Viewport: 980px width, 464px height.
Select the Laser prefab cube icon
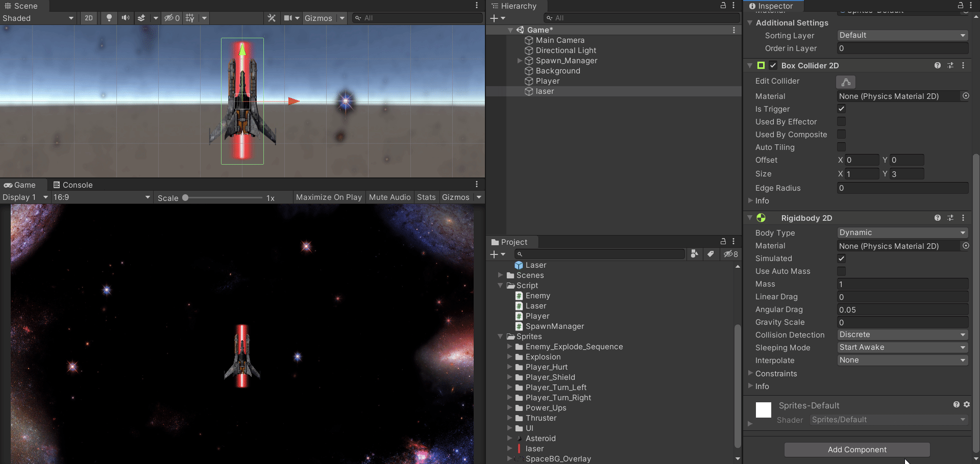(x=519, y=265)
